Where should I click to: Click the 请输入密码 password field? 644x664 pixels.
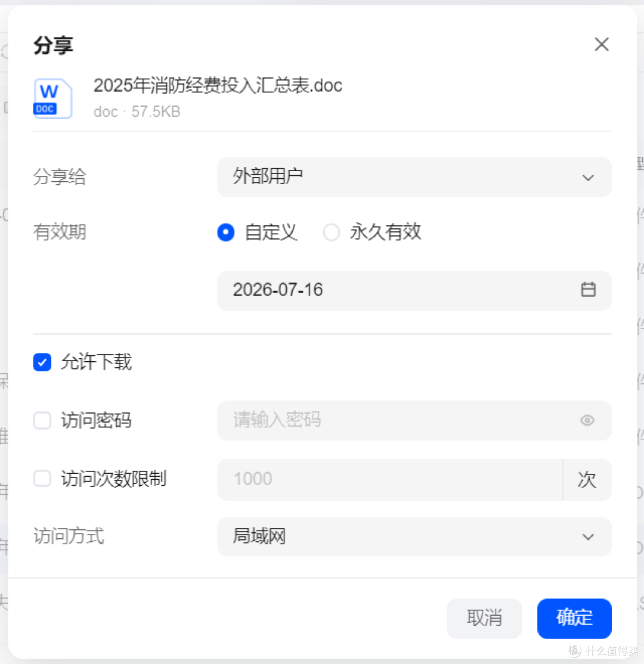tap(414, 420)
